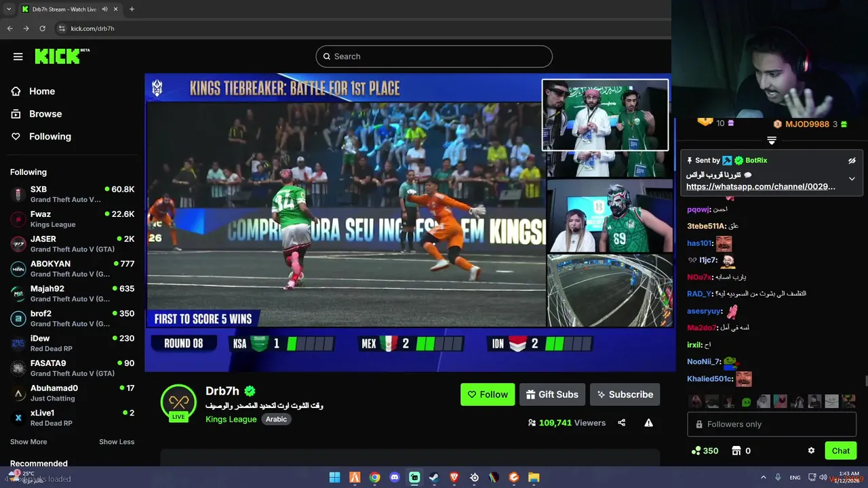Open the Kings League category link
The width and height of the screenshot is (868, 488).
pyautogui.click(x=231, y=419)
